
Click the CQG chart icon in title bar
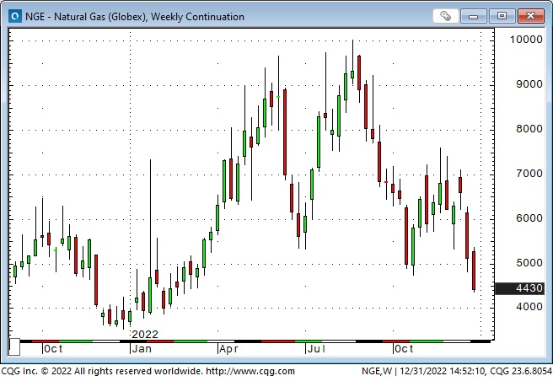pos(15,16)
